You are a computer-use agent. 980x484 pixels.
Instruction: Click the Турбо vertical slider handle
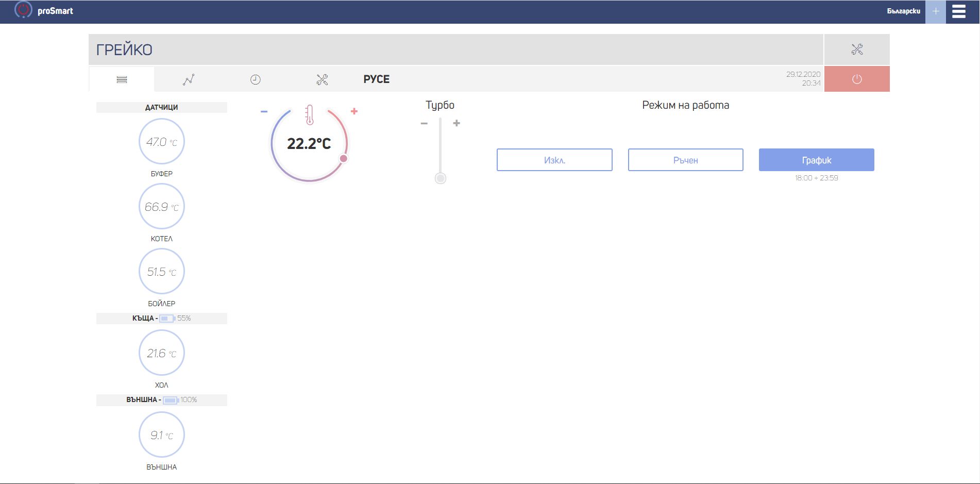coord(441,178)
